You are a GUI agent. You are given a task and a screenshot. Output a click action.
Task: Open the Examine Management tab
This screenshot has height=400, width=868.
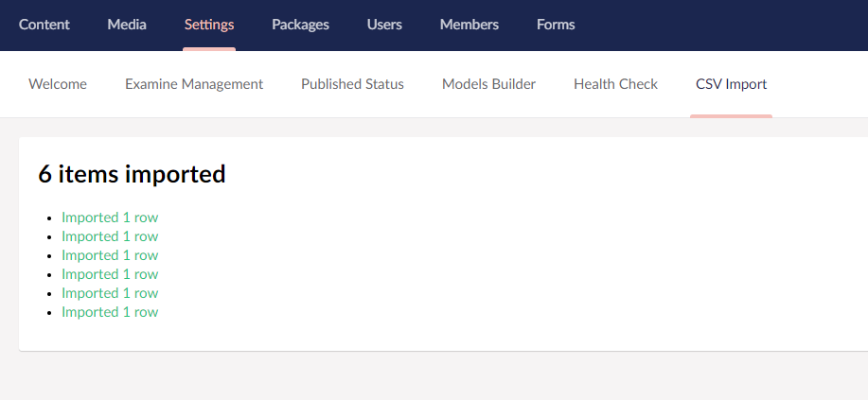pyautogui.click(x=194, y=84)
